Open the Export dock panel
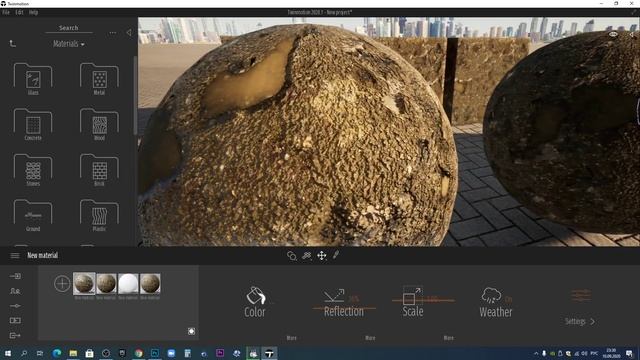The image size is (640, 360). click(x=15, y=336)
